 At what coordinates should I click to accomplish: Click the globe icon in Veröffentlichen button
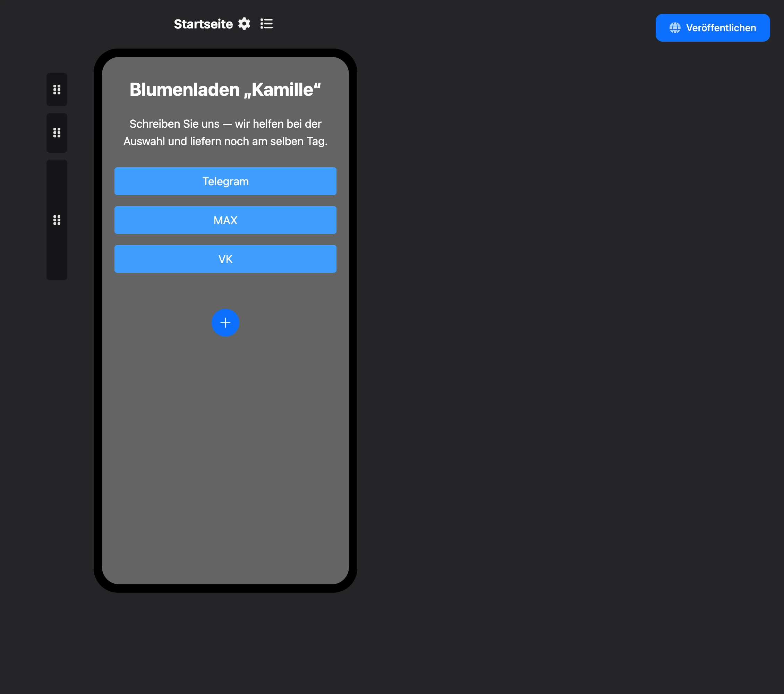(x=675, y=28)
